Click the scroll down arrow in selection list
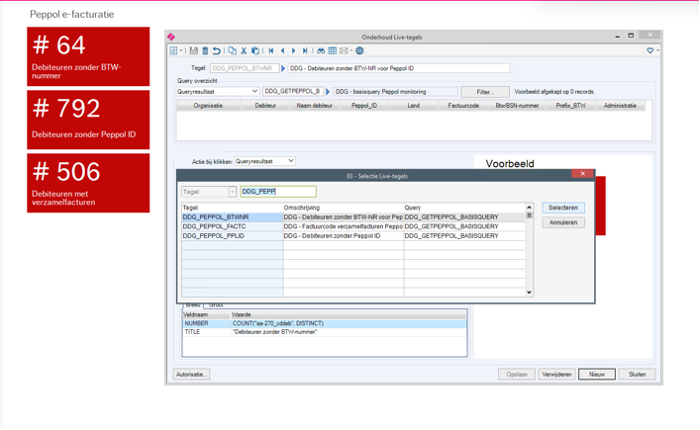 [529, 292]
